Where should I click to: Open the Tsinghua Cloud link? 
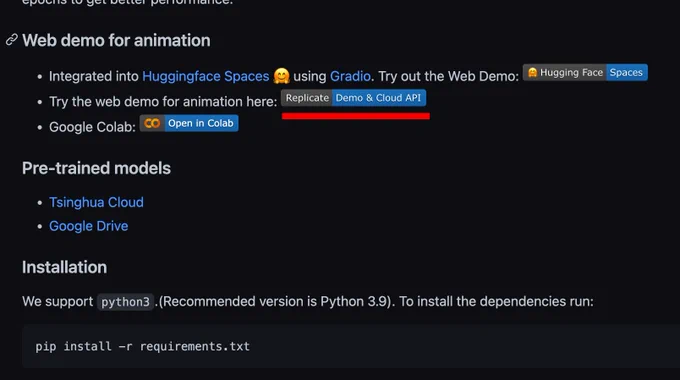[96, 202]
